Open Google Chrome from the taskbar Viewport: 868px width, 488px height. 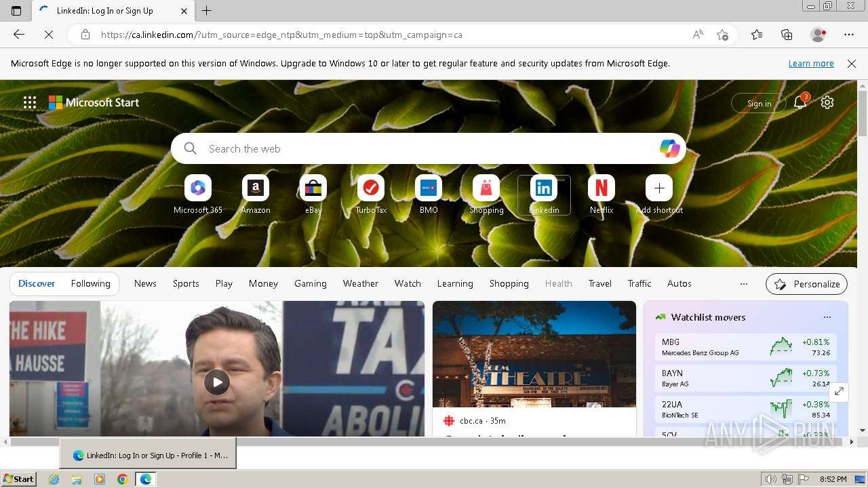point(122,479)
